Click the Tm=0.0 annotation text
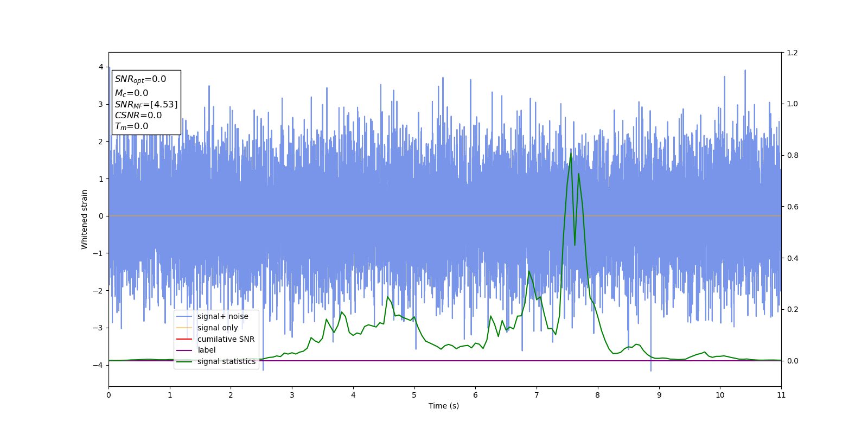This screenshot has width=868, height=434. pyautogui.click(x=131, y=126)
